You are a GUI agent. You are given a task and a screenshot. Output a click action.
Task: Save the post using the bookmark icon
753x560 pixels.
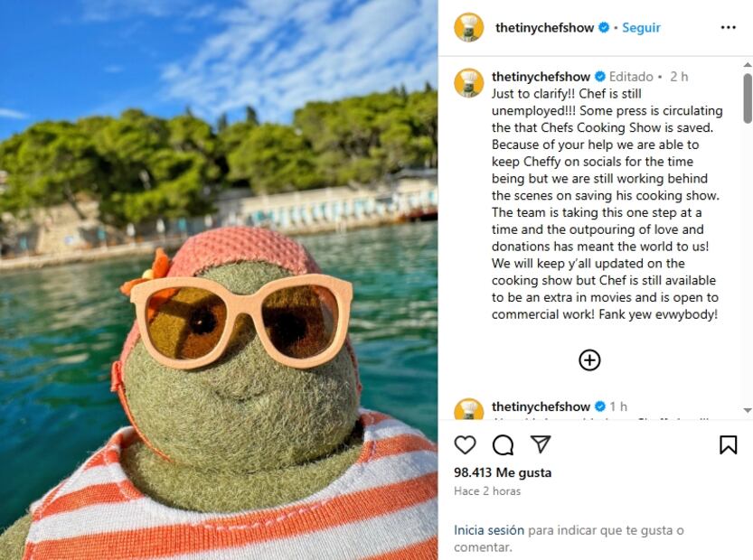(728, 444)
